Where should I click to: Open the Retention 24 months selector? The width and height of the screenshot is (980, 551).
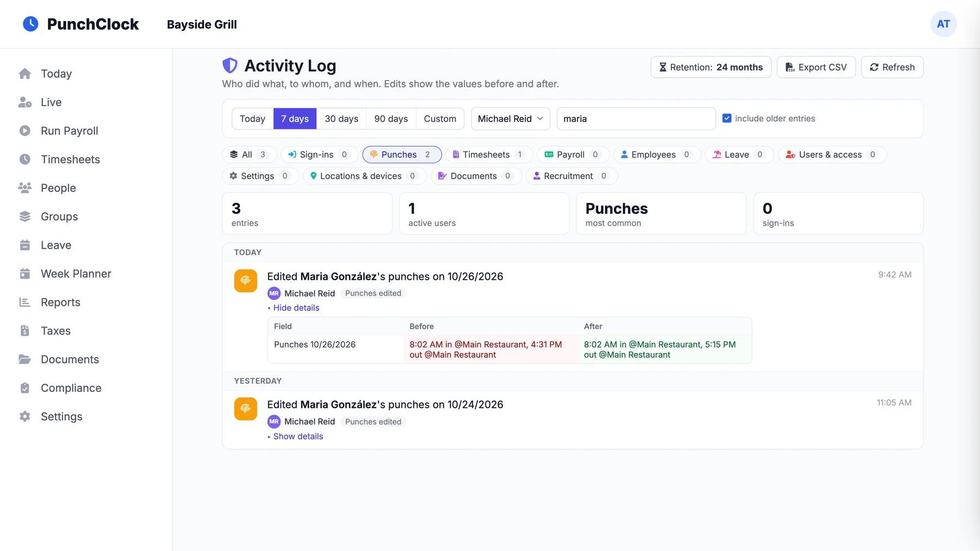[x=711, y=67]
